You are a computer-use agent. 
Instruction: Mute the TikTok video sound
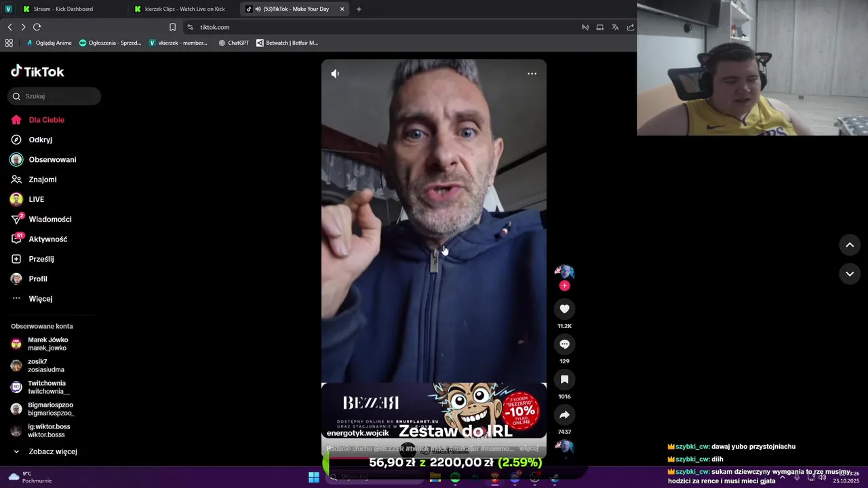click(x=335, y=74)
